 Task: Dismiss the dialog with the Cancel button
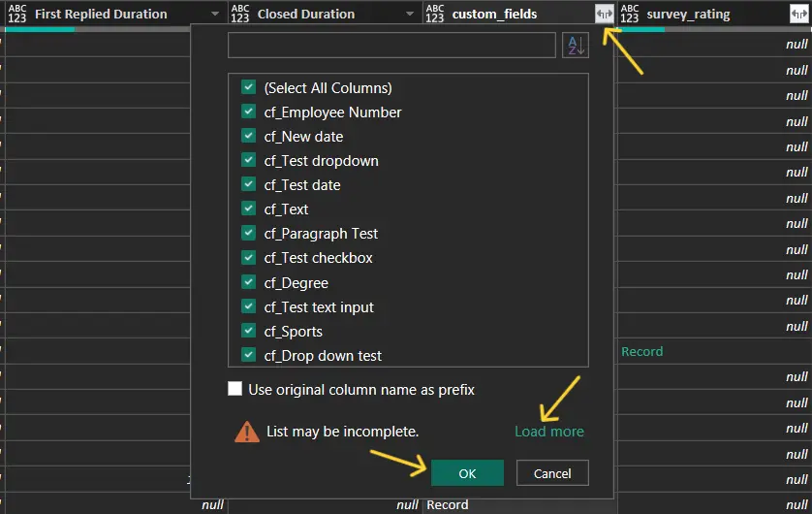[552, 473]
